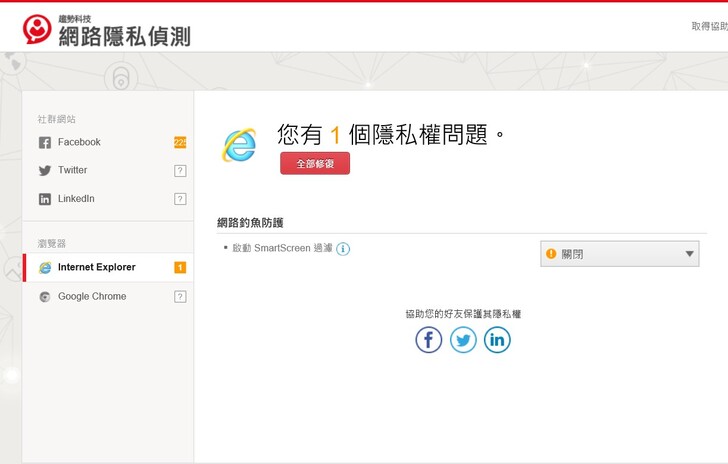The height and width of the screenshot is (464, 728).
Task: Click the Trend Micro logo icon
Action: (37, 29)
